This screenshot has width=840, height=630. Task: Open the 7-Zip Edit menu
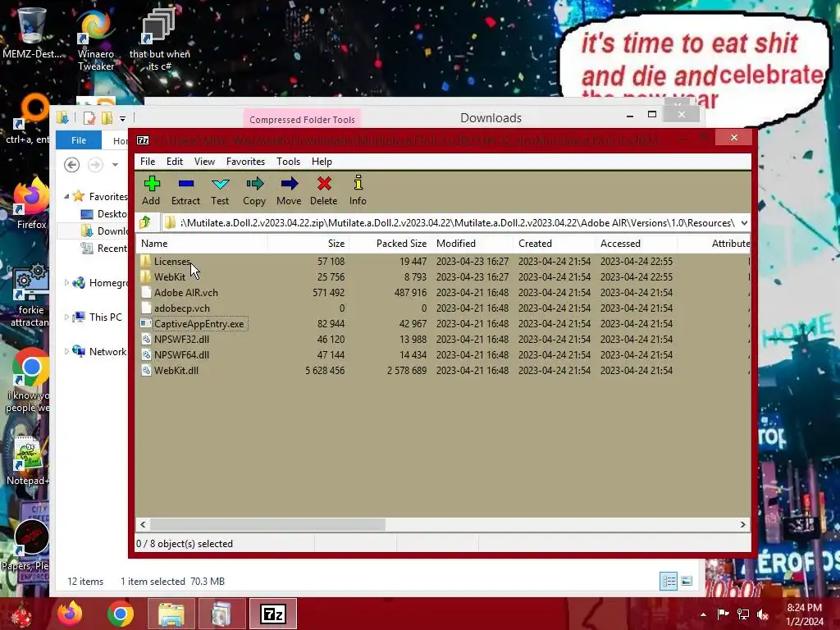[175, 162]
